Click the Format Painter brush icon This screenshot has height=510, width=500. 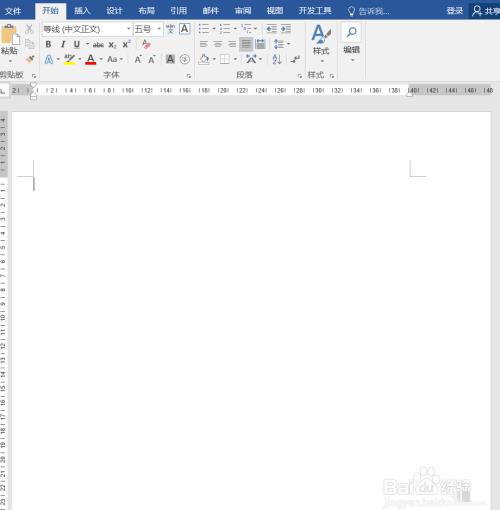pyautogui.click(x=30, y=59)
